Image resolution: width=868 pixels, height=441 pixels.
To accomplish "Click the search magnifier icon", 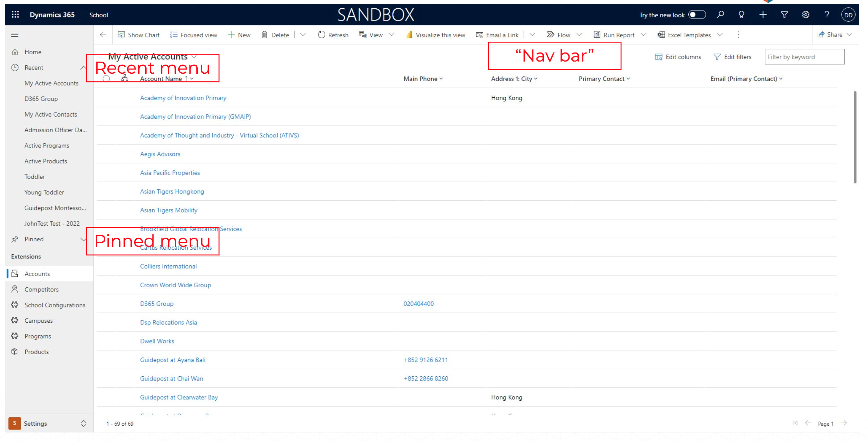I will [720, 15].
